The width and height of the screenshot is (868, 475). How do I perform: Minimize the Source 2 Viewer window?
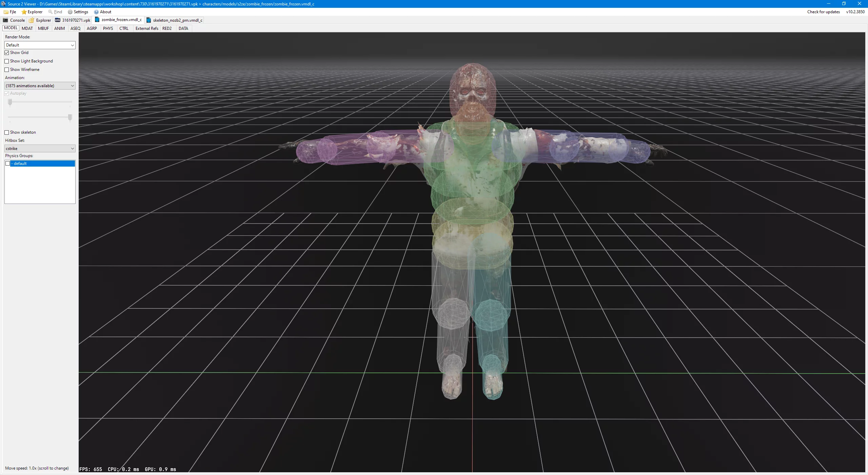829,4
